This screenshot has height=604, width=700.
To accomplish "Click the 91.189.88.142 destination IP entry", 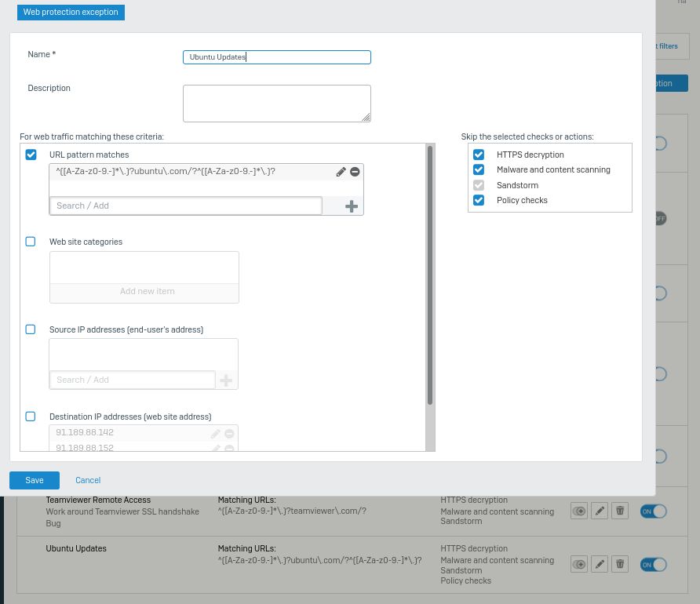I will [85, 432].
